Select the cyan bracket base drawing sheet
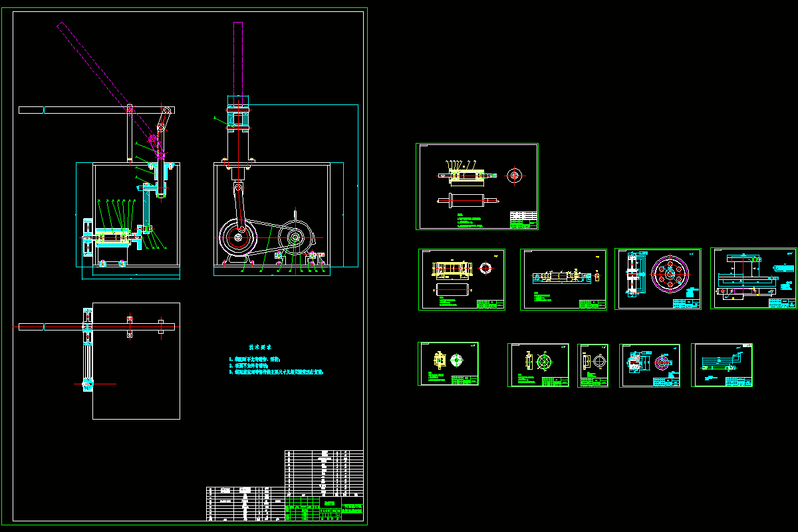 coord(753,278)
